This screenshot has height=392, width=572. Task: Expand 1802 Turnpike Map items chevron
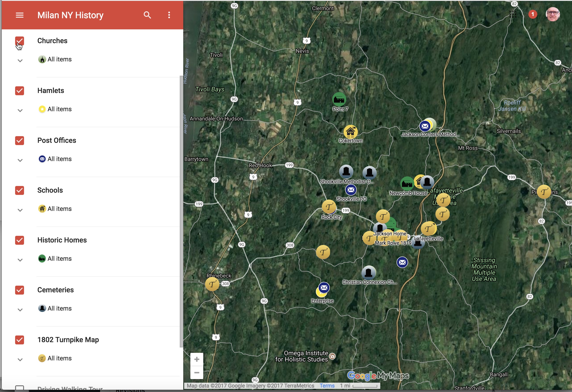tap(20, 360)
